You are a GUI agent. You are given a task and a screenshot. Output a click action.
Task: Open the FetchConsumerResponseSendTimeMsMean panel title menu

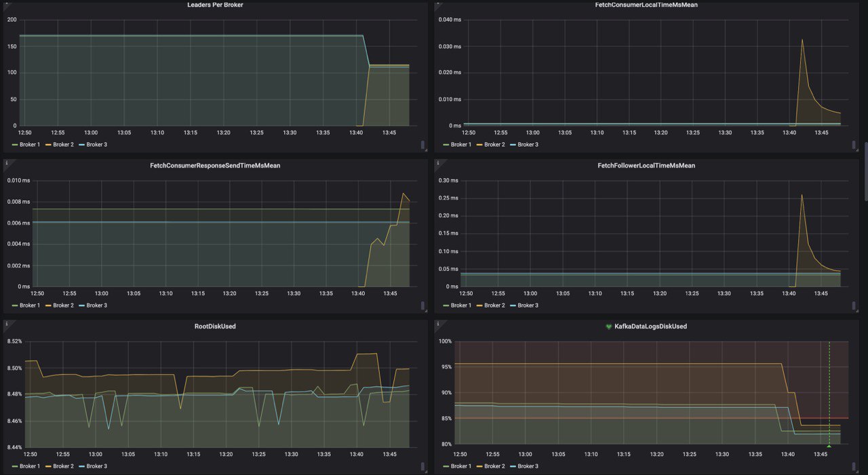point(215,166)
